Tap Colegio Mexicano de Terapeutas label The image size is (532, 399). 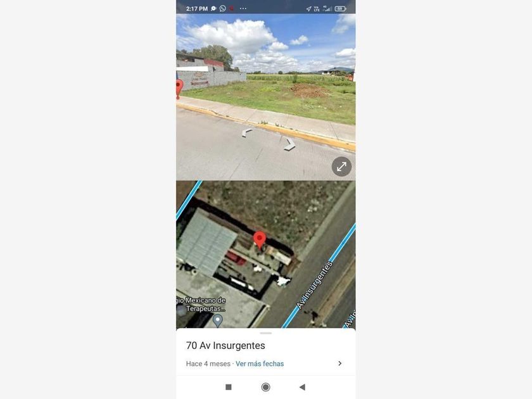[201, 305]
